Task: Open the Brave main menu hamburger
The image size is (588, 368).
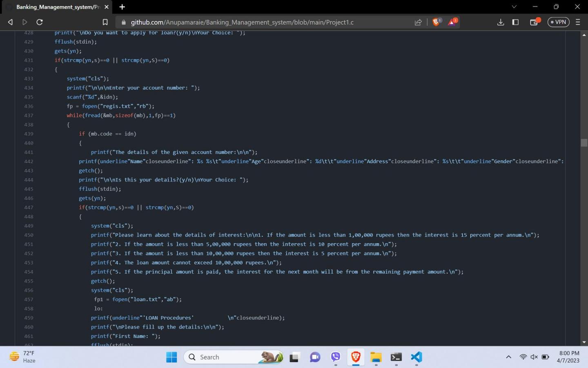Action: (578, 22)
